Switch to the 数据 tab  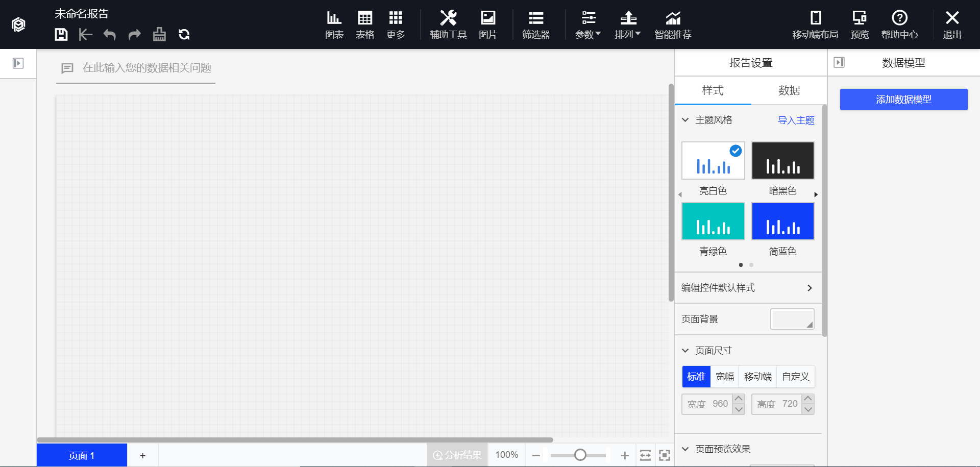point(789,91)
